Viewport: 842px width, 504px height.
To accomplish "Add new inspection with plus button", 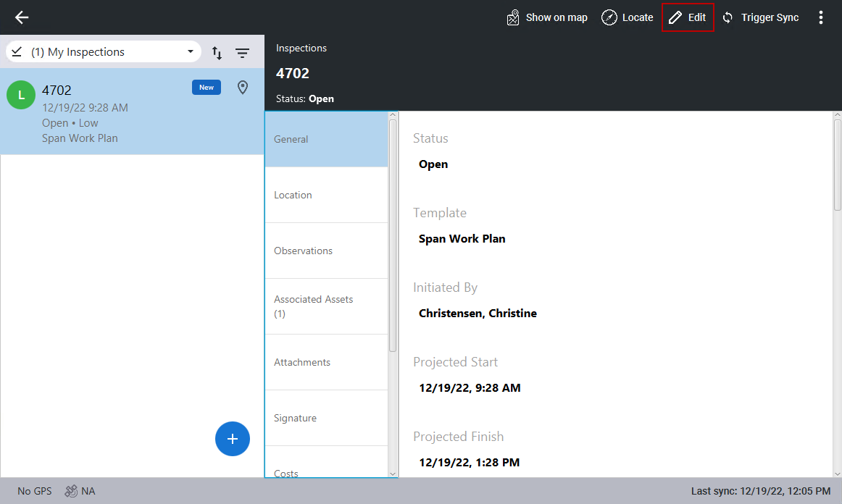I will (233, 439).
